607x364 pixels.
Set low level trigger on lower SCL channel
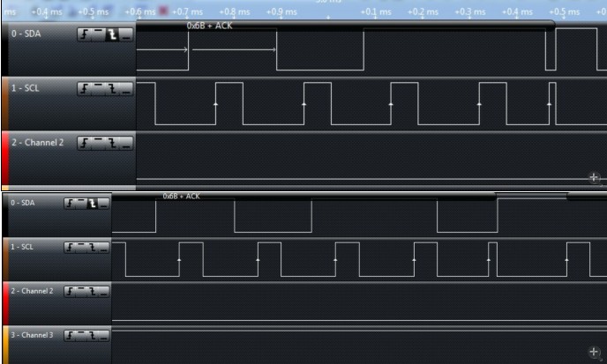[x=104, y=248]
